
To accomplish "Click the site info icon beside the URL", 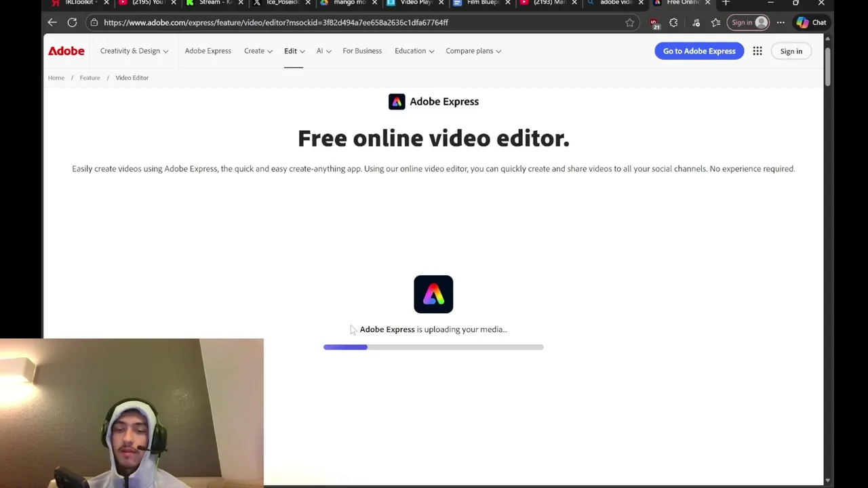I will tap(94, 22).
